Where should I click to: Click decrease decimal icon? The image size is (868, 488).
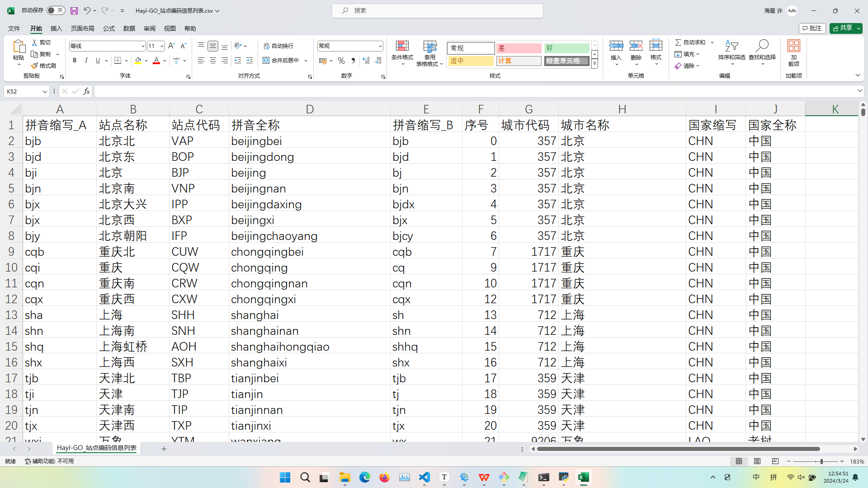tap(378, 61)
